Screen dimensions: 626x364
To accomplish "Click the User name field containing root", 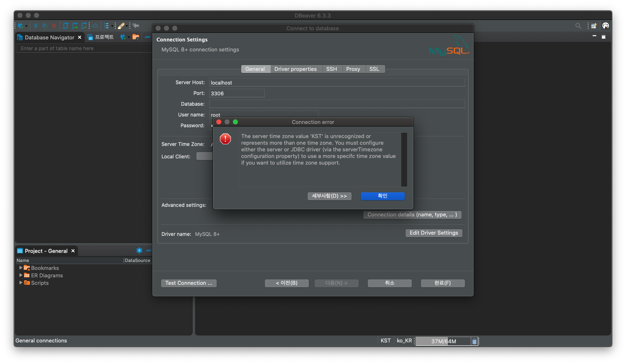I will [x=264, y=114].
